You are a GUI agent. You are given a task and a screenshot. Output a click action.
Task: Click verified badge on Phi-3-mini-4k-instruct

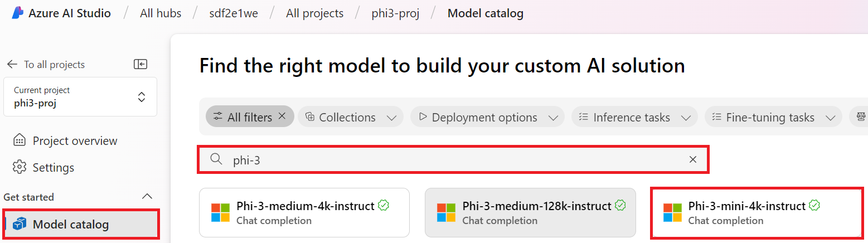coord(814,205)
